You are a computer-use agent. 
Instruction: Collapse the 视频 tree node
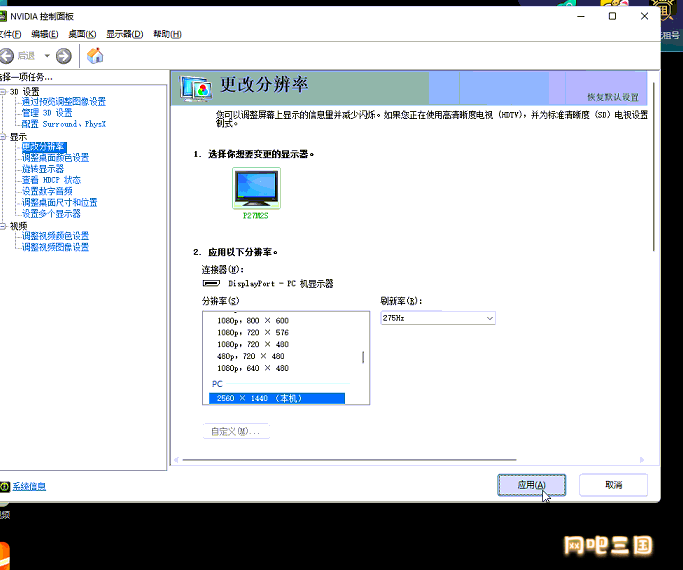(3, 226)
